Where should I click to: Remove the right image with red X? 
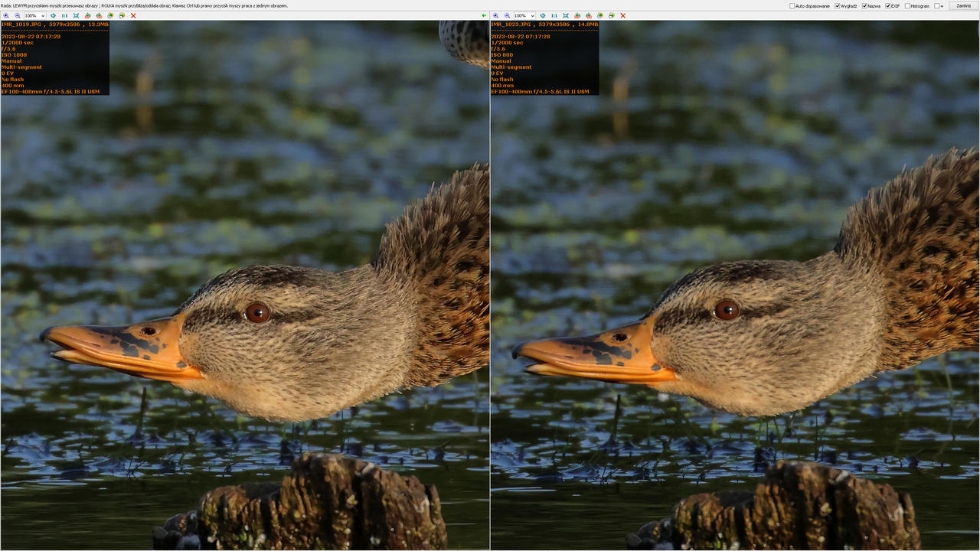pyautogui.click(x=622, y=15)
